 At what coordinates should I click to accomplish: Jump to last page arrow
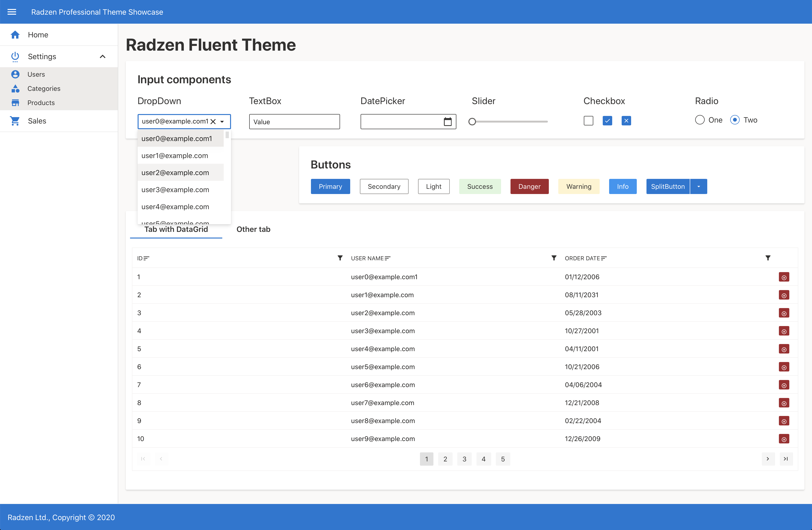pos(786,459)
